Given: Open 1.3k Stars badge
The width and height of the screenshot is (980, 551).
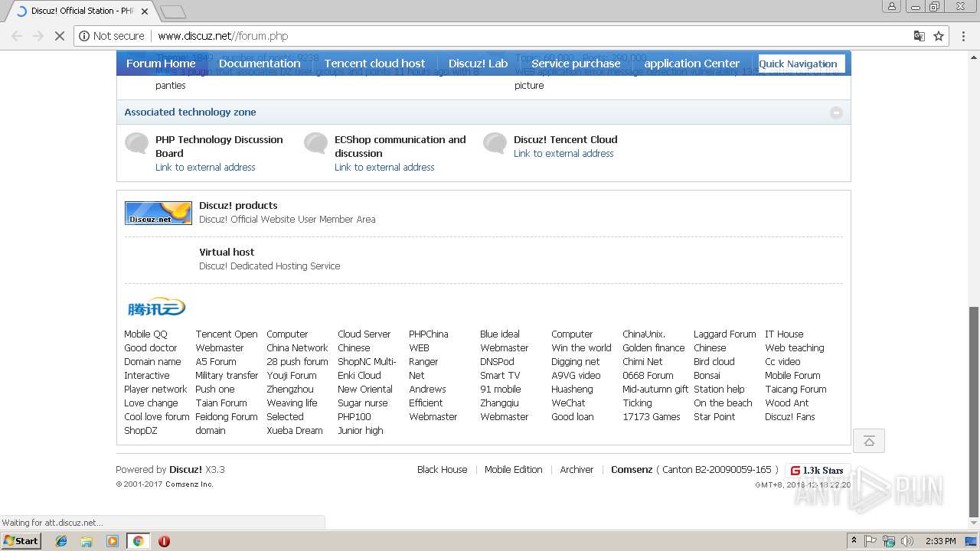Looking at the screenshot, I should pyautogui.click(x=817, y=471).
